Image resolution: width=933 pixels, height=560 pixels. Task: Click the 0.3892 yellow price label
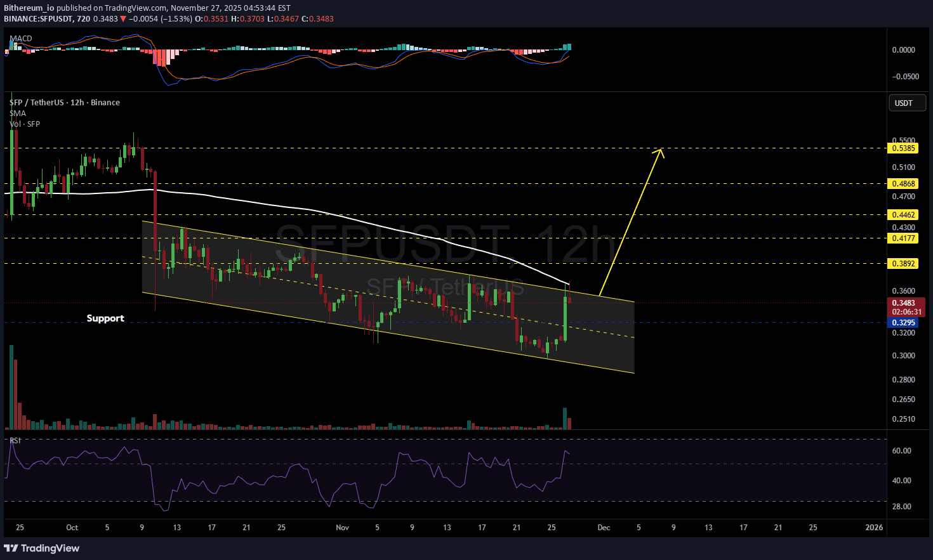(x=904, y=264)
